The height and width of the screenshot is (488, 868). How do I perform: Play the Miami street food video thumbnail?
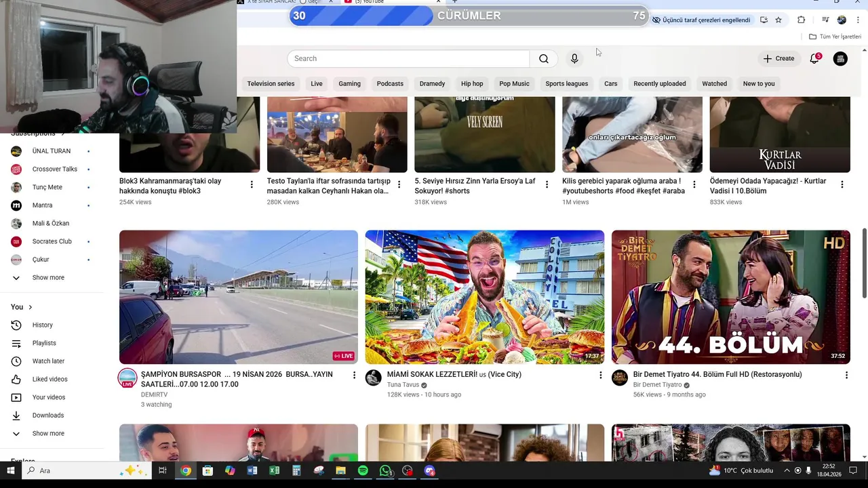(x=485, y=297)
